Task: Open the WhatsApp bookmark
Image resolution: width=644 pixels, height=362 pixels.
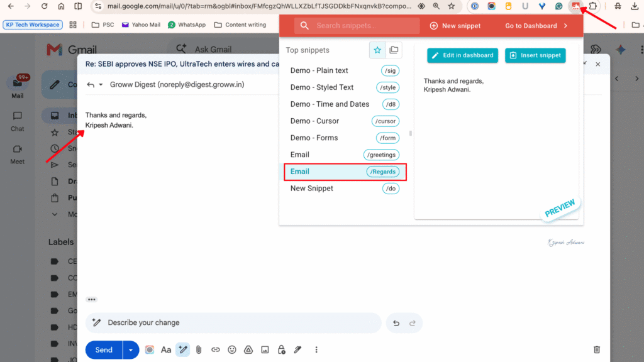Action: (x=187, y=25)
